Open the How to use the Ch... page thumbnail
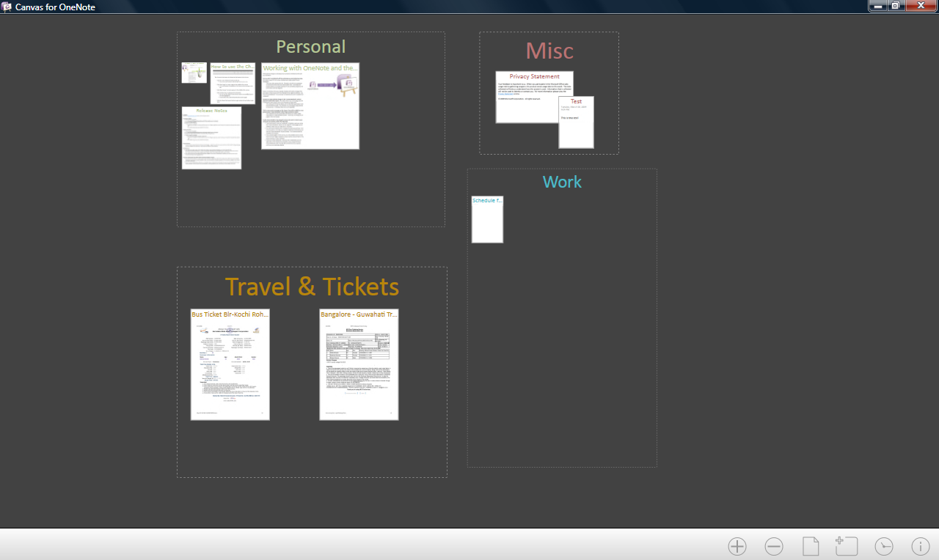 tap(233, 83)
